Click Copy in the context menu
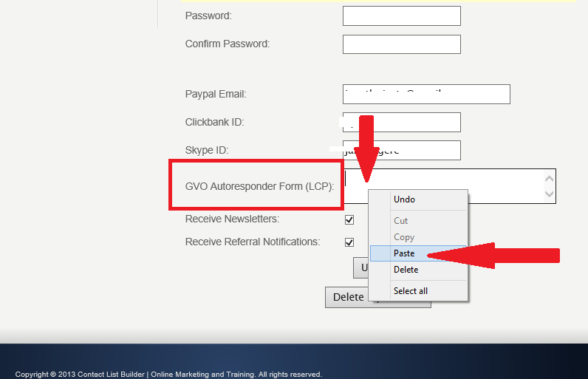The width and height of the screenshot is (588, 379). coord(404,237)
